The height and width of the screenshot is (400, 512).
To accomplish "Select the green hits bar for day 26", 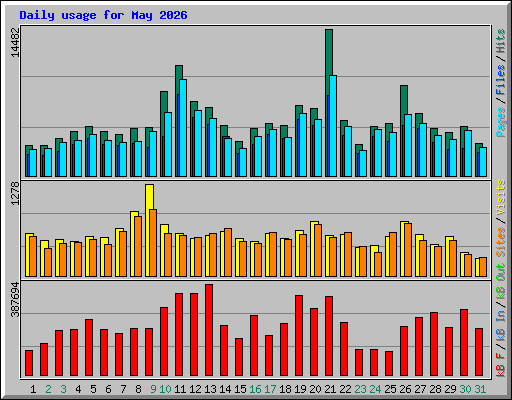I will tap(404, 100).
